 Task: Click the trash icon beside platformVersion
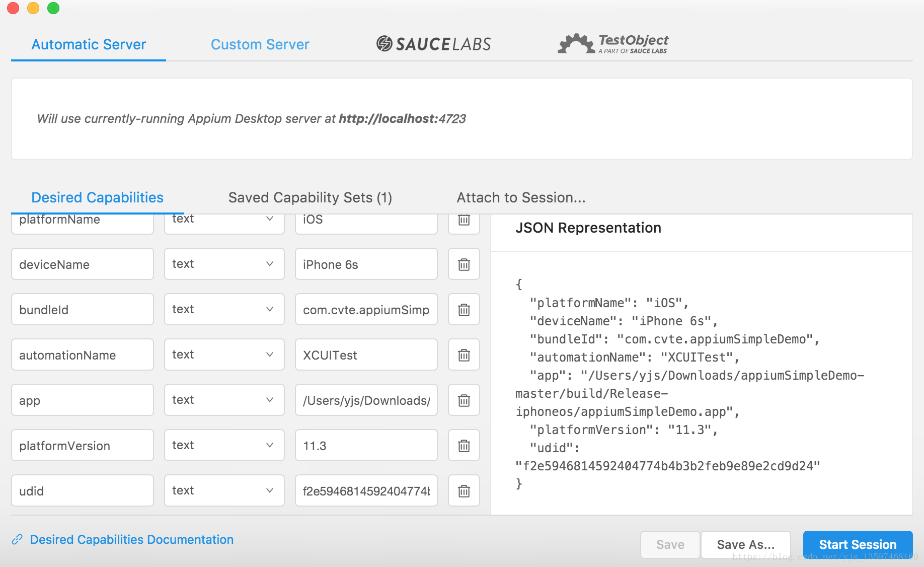coord(464,446)
